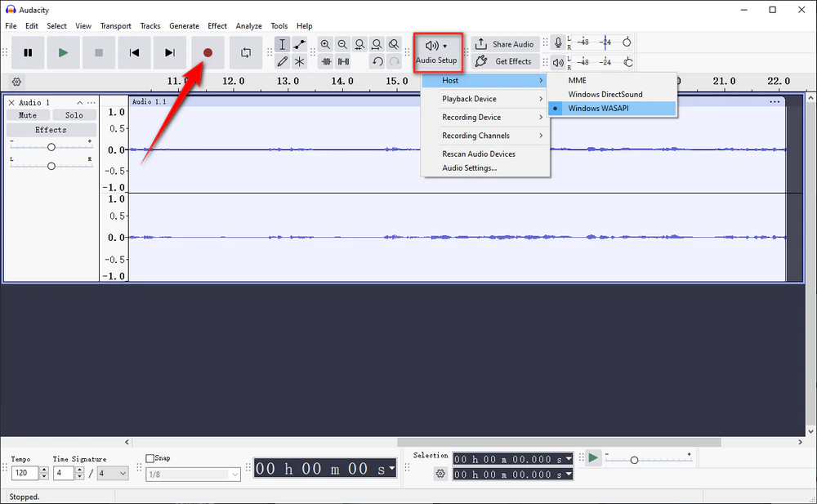
Task: Click the Audio 1 gain slider
Action: [51, 147]
